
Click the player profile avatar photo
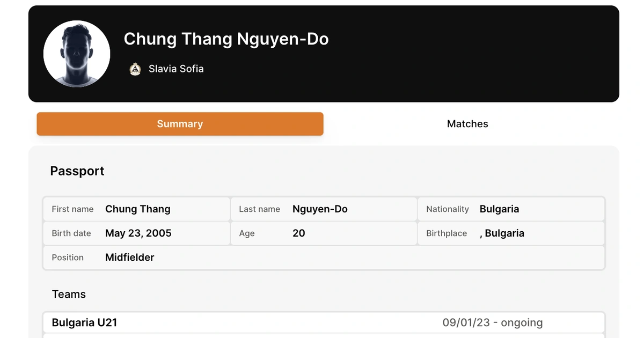(x=77, y=54)
